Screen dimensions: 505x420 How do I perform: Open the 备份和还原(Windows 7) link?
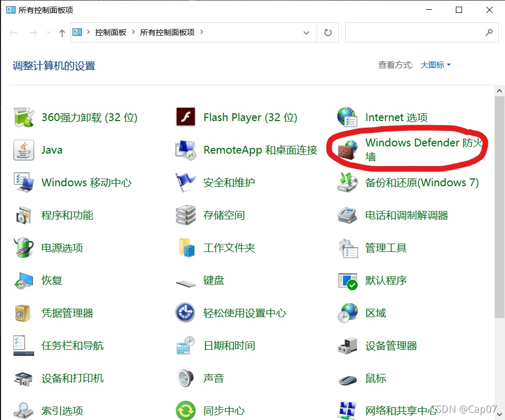[x=422, y=183]
